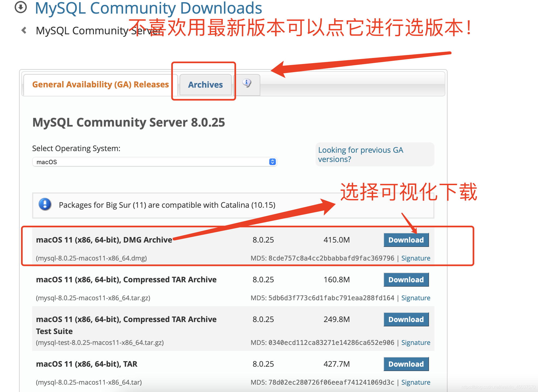Click the blue exclamation notice icon

[45, 204]
